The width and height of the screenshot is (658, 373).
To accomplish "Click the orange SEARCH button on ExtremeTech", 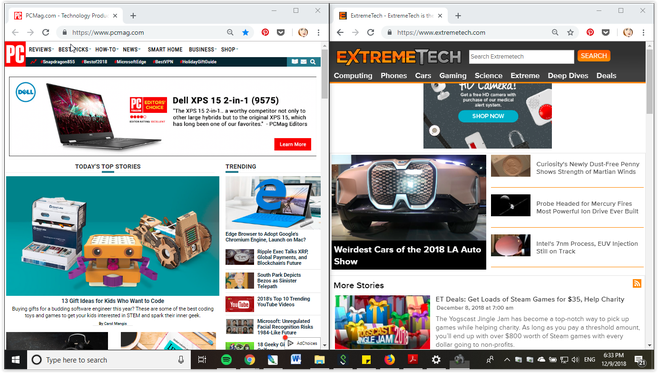I will point(594,56).
